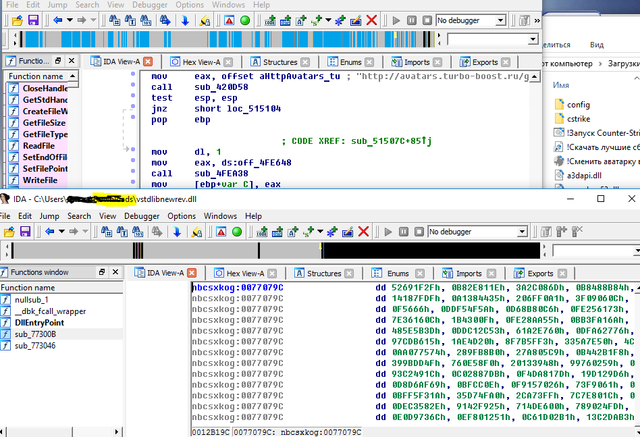Select a3dapi.dll file in Explorer
The width and height of the screenshot is (640, 437).
pos(578,175)
